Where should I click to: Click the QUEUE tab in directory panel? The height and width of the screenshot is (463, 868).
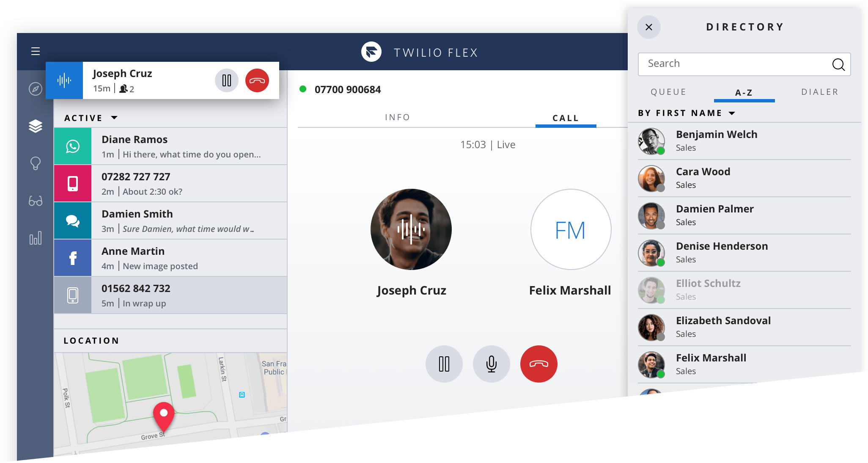(x=669, y=91)
